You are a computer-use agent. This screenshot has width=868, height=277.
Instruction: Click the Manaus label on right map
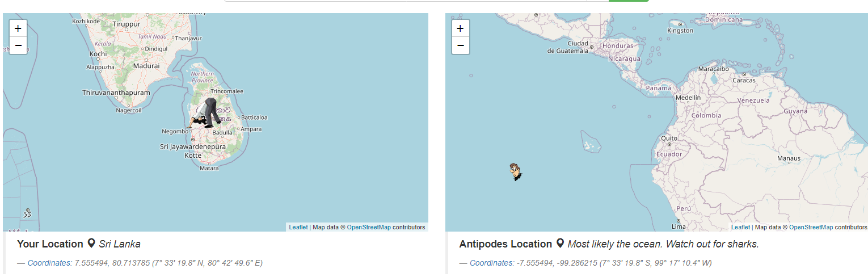[x=789, y=158]
